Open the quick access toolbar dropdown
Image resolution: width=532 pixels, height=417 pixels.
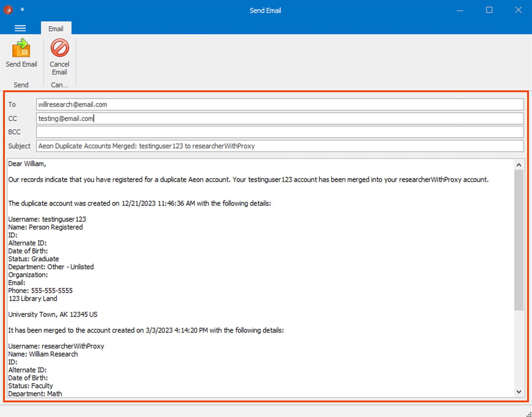pos(22,9)
